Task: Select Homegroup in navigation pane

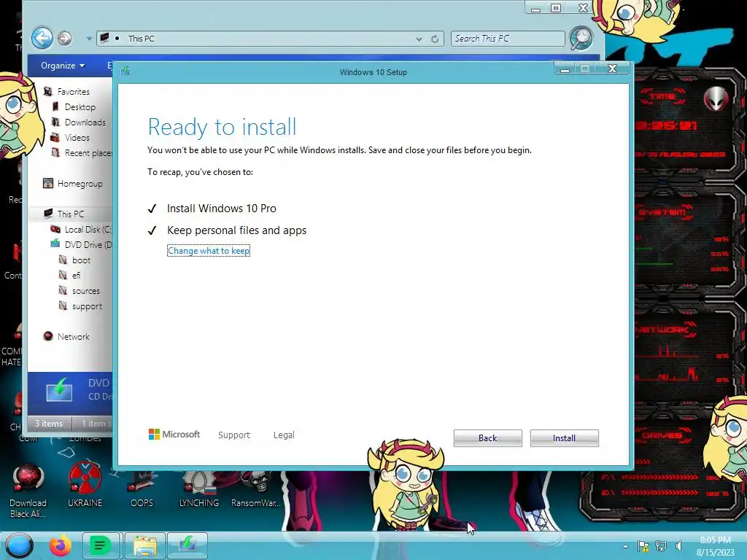Action: point(80,183)
